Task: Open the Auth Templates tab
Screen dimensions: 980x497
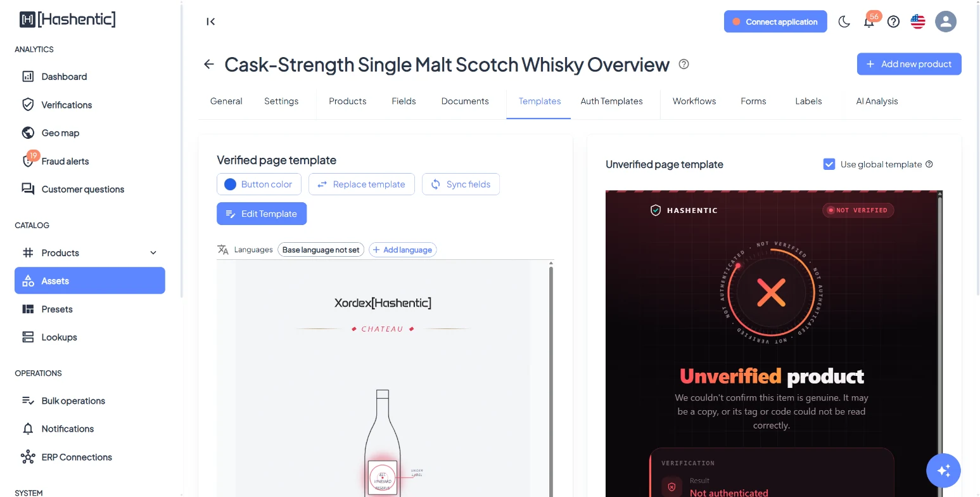Action: pos(611,101)
